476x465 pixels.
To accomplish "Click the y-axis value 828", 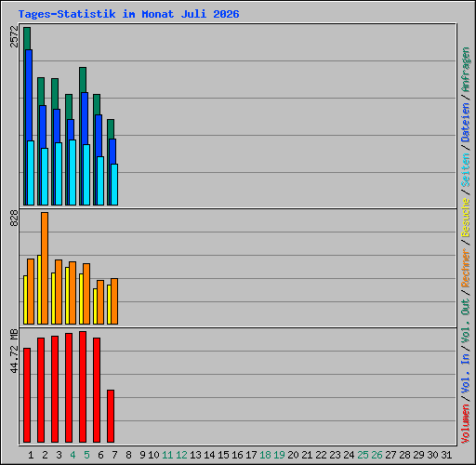I will click(x=14, y=218).
